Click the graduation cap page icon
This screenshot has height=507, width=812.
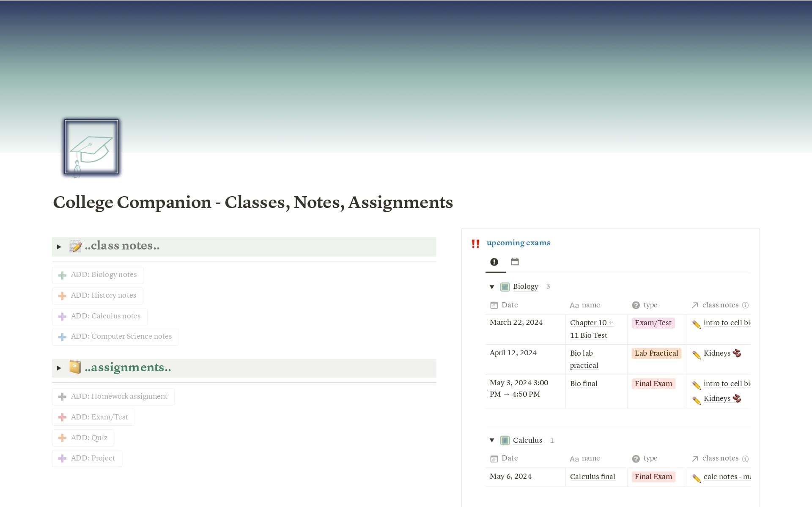91,147
